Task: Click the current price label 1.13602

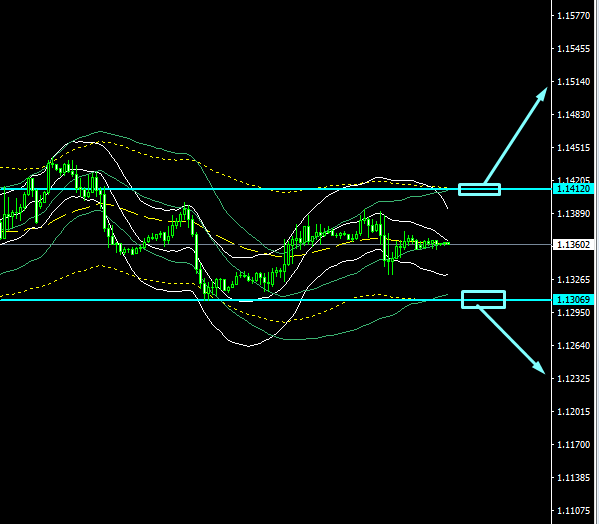Action: coord(573,244)
